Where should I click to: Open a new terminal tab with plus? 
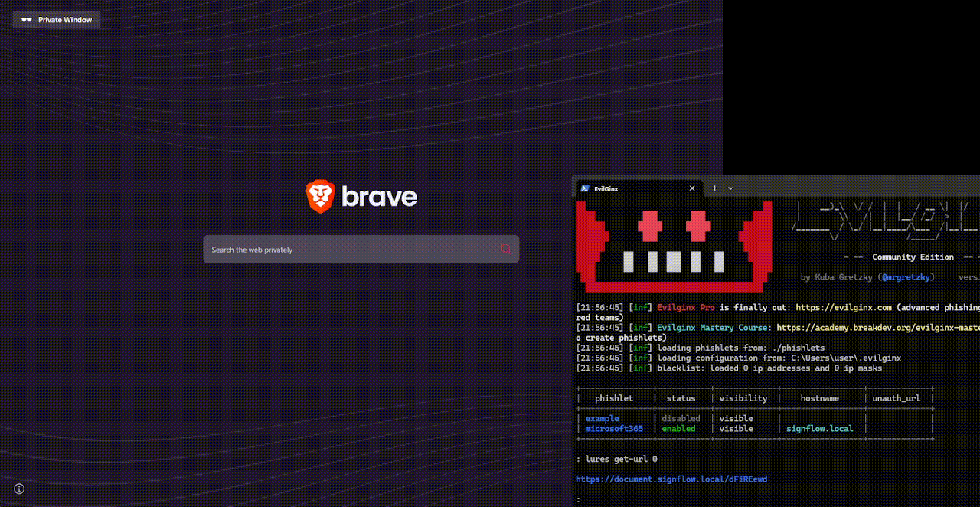(x=715, y=188)
